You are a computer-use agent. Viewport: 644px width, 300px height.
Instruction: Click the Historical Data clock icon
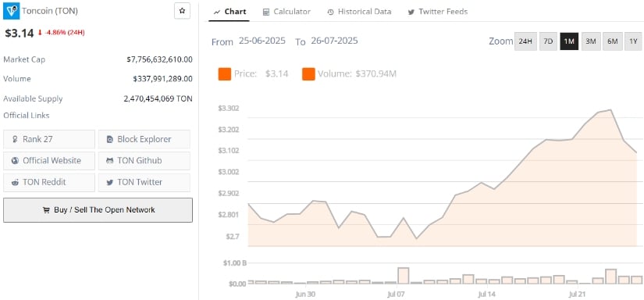(331, 12)
